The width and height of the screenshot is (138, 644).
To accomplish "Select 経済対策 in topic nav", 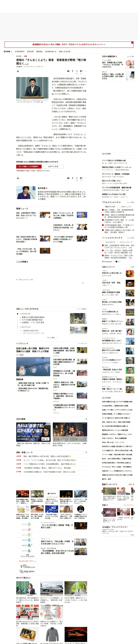I will [x=30, y=52].
